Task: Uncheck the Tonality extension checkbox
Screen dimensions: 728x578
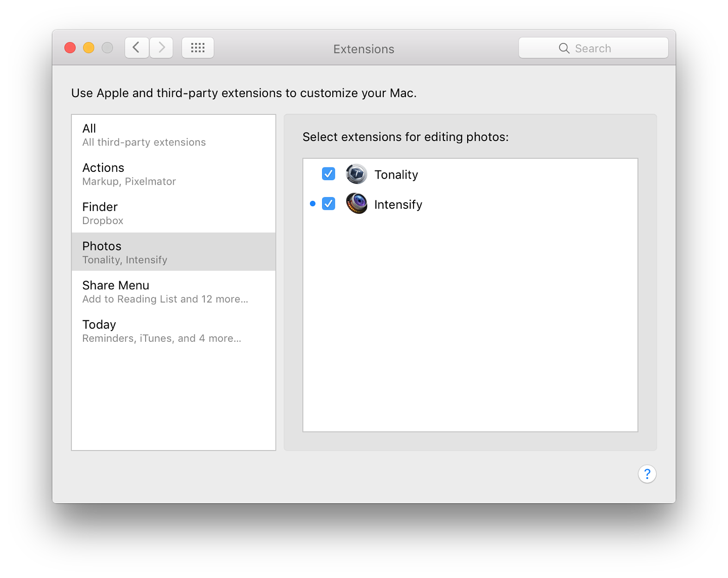Action: pos(329,174)
